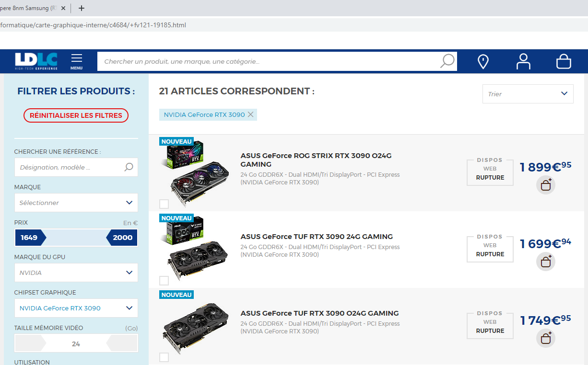Tick compare checkbox for ROG STRIX RTX 3090
This screenshot has width=588, height=365.
tap(164, 204)
